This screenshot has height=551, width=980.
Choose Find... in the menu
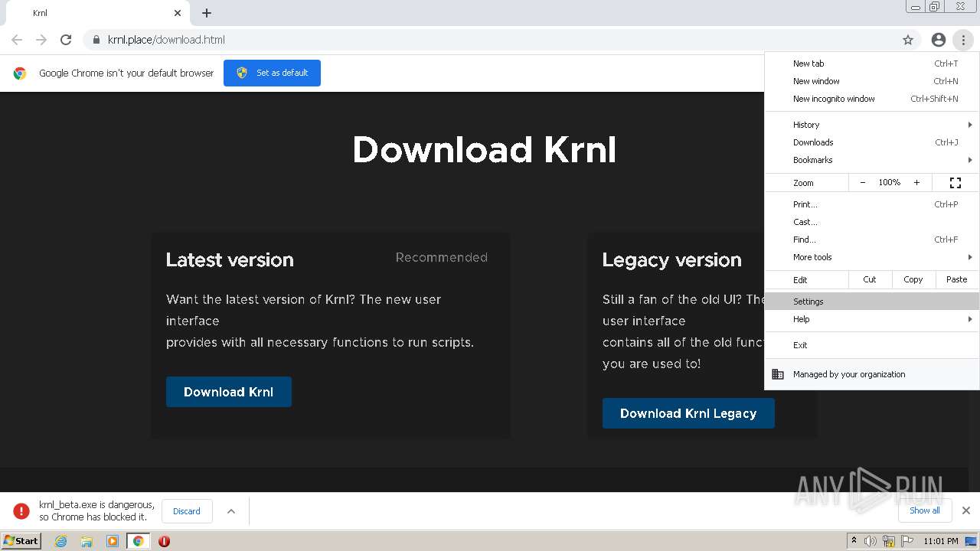point(872,240)
